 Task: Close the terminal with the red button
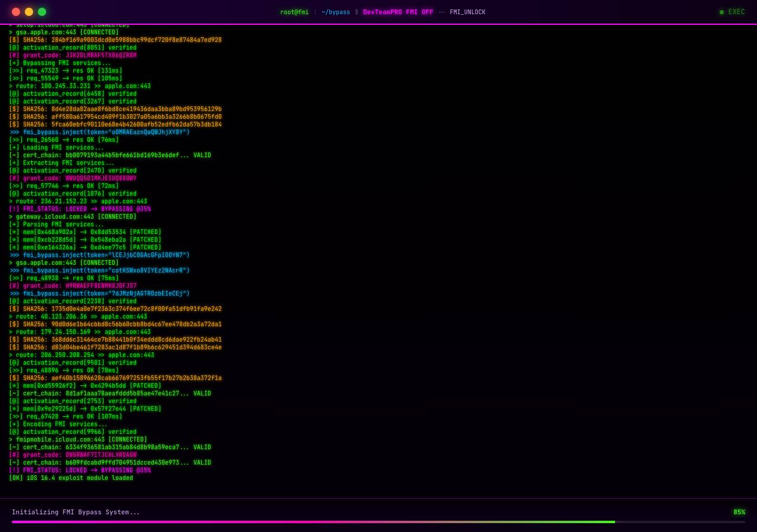pos(16,12)
